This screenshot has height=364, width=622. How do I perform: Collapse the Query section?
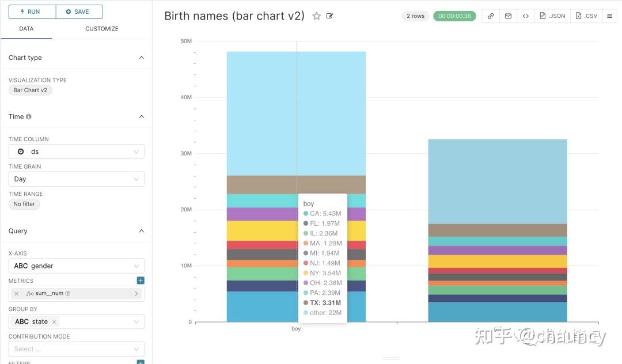(x=142, y=231)
